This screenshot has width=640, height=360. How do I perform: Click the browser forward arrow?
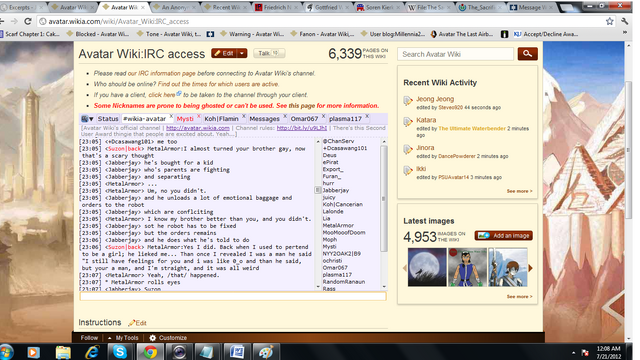[14, 21]
